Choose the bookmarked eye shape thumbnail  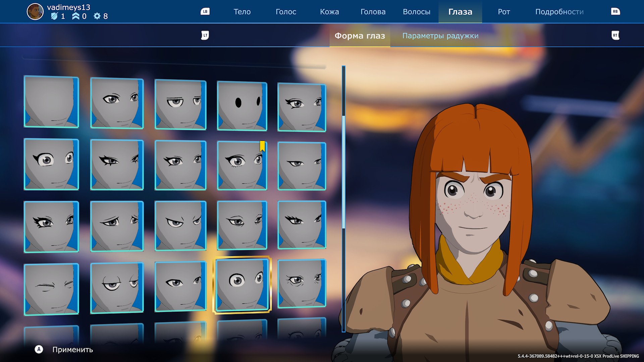pyautogui.click(x=242, y=165)
